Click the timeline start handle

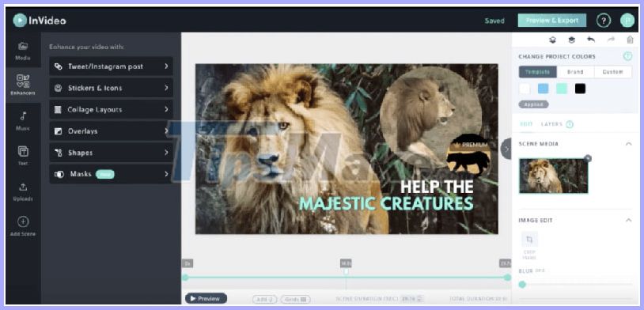click(x=185, y=278)
